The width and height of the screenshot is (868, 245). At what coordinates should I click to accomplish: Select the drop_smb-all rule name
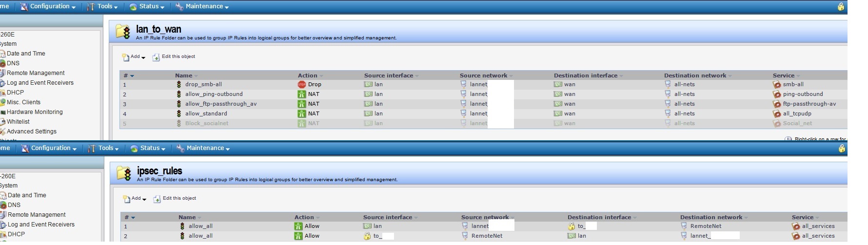[203, 85]
